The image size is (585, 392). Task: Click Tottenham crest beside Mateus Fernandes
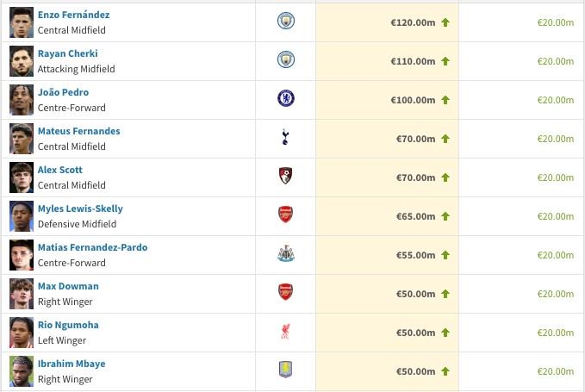pyautogui.click(x=285, y=137)
